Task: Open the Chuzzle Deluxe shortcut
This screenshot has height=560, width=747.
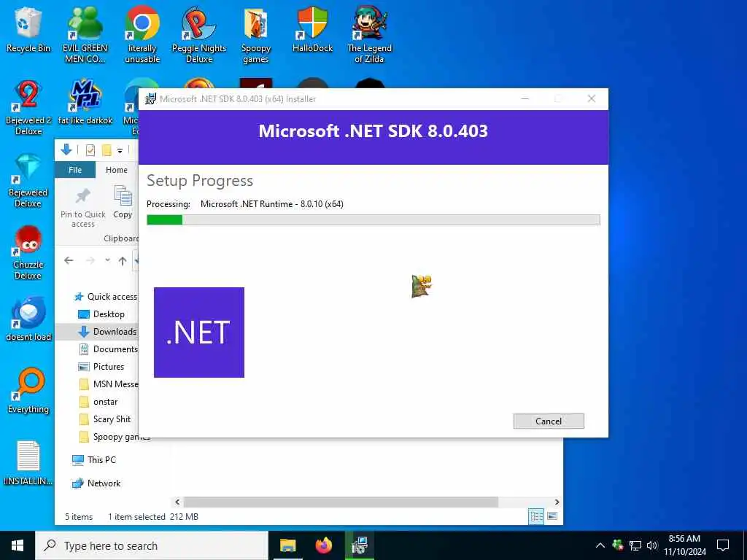Action: coord(28,252)
